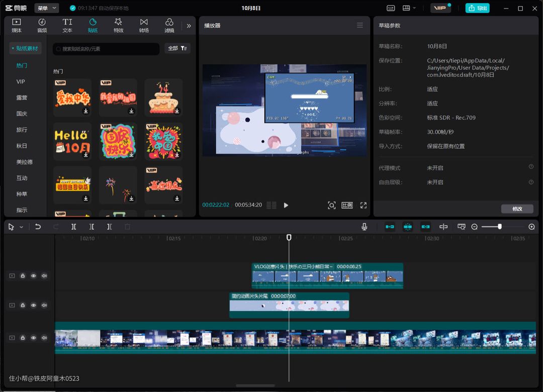The image size is (543, 392).
Task: Mute the bottom main video track
Action: (44, 338)
